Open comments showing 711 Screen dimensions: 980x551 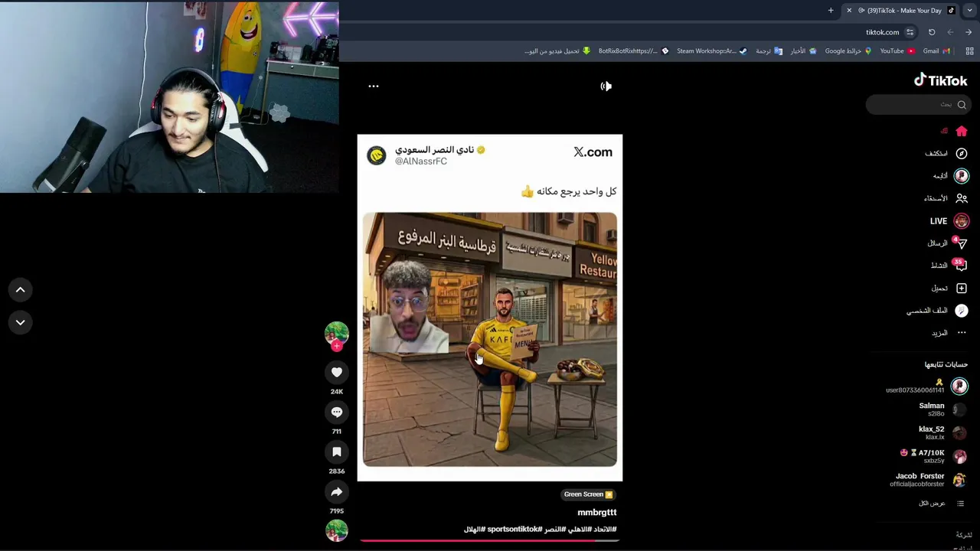[337, 412]
